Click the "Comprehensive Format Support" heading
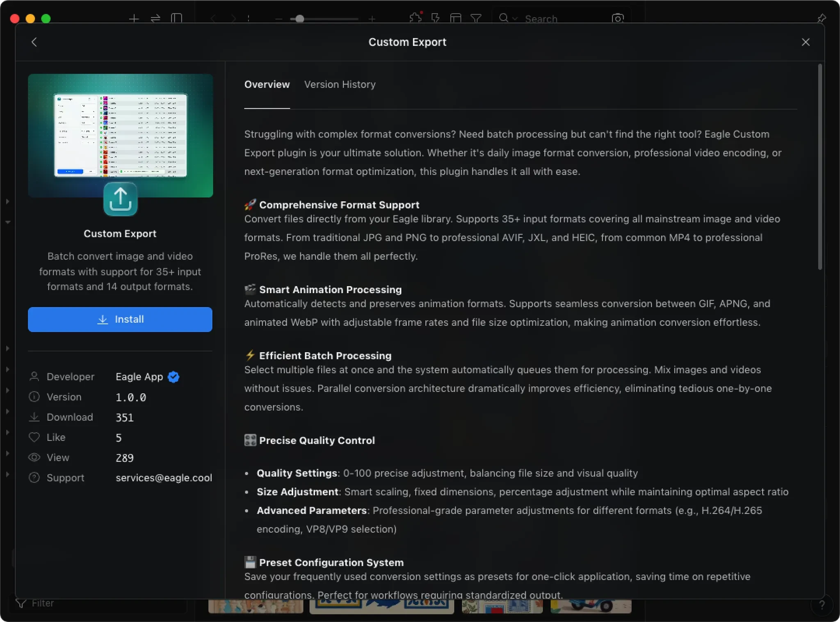Viewport: 840px width, 622px height. [x=339, y=205]
